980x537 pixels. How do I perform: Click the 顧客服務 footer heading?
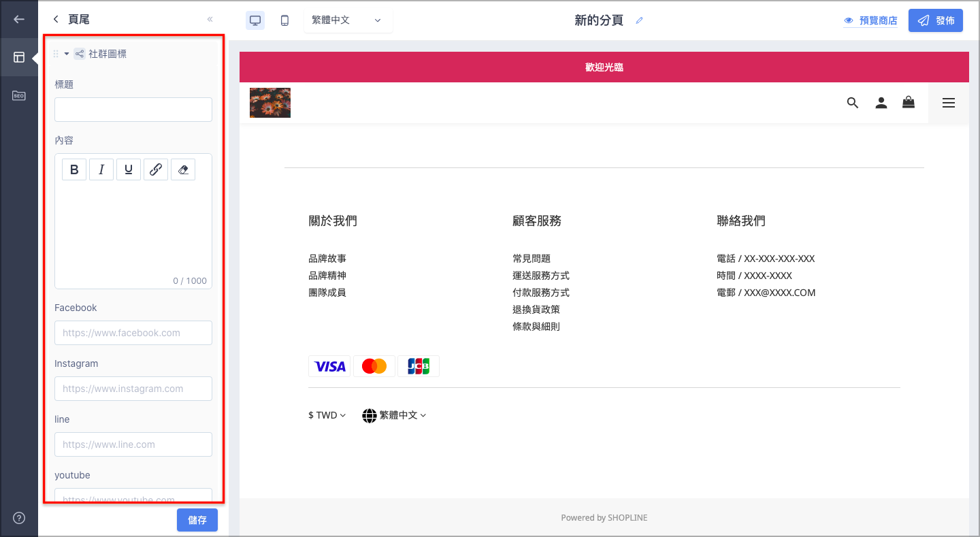[x=537, y=221]
